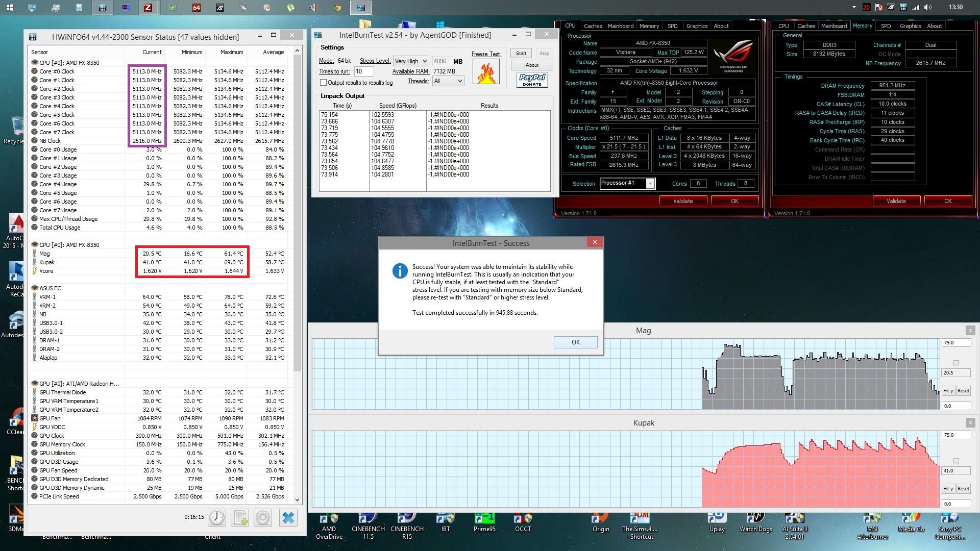Click the Times to run input field
The image size is (980, 551).
(x=364, y=71)
